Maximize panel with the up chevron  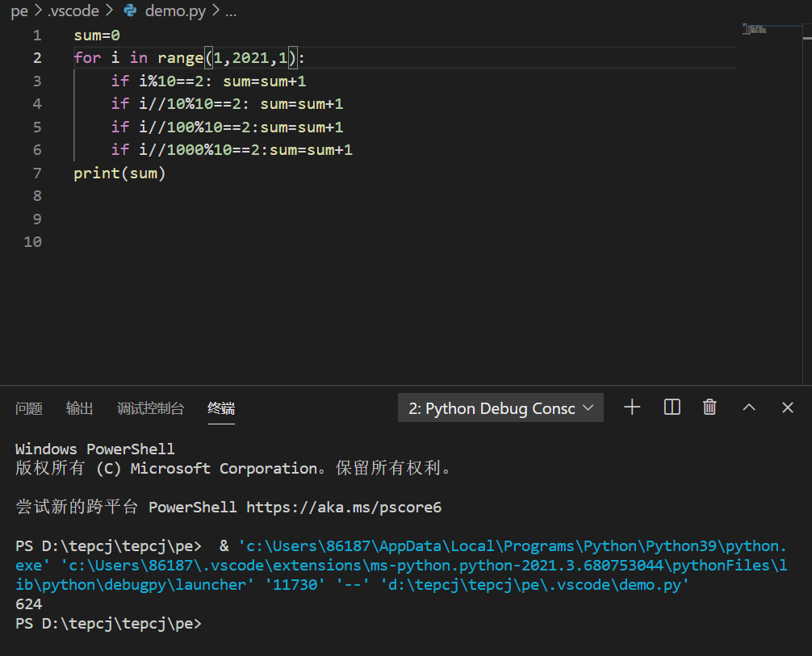(x=749, y=407)
